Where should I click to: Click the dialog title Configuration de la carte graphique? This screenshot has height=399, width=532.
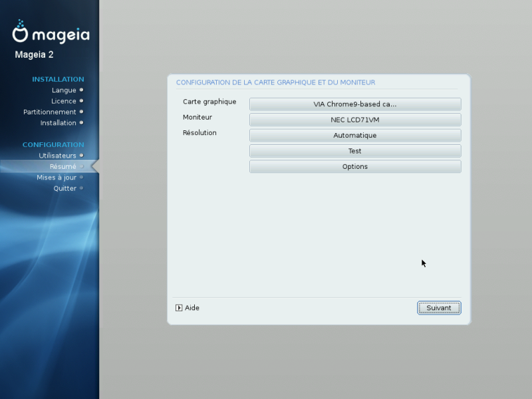pyautogui.click(x=275, y=82)
